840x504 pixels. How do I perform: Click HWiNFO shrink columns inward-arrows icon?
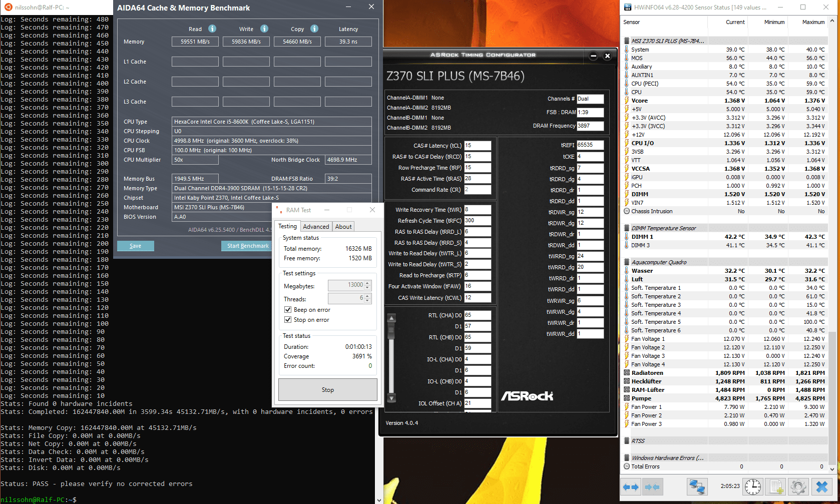click(x=652, y=487)
